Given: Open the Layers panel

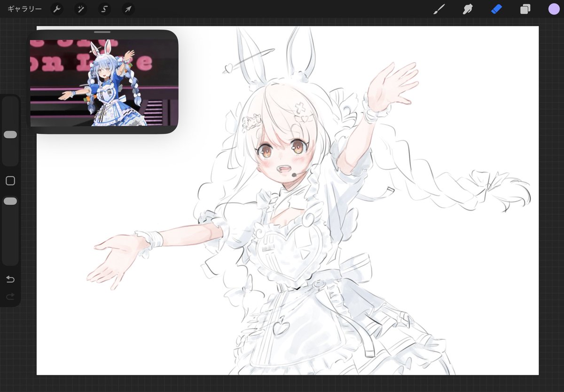Looking at the screenshot, I should tap(525, 9).
